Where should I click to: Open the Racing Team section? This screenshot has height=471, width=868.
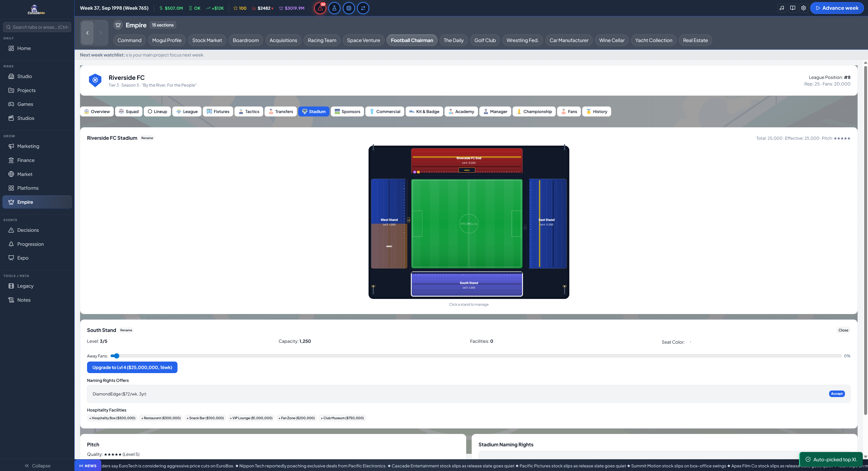(322, 40)
